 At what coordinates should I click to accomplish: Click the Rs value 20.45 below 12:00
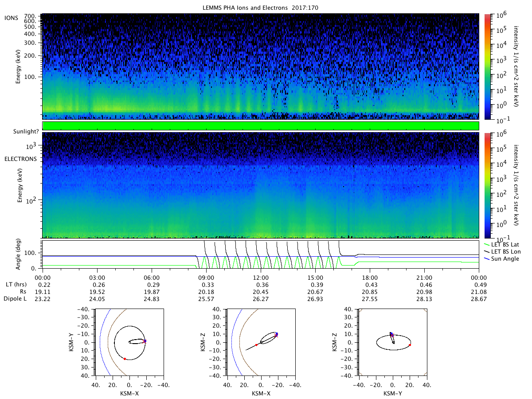[261, 291]
